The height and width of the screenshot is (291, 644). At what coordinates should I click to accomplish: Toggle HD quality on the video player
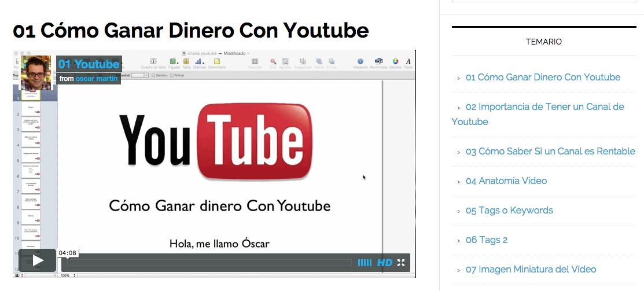click(385, 263)
